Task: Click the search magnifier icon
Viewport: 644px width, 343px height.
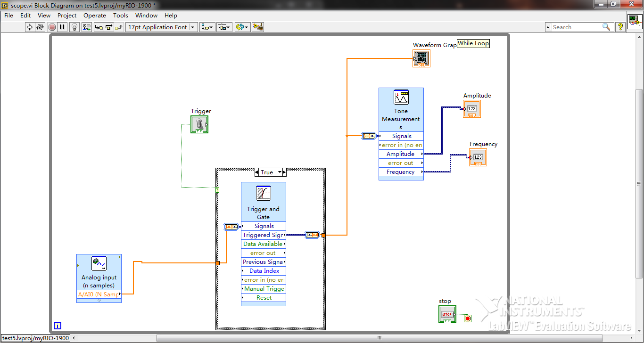Action: pos(606,27)
